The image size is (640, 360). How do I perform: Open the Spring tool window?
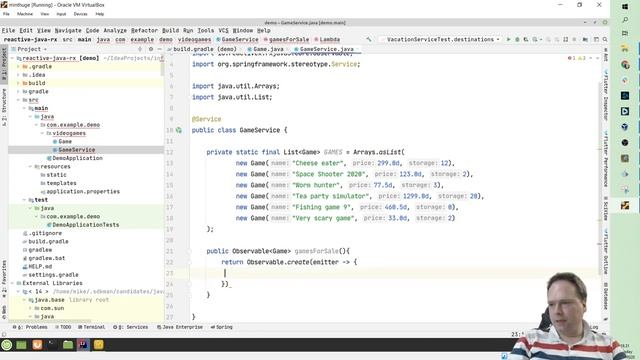click(x=222, y=327)
